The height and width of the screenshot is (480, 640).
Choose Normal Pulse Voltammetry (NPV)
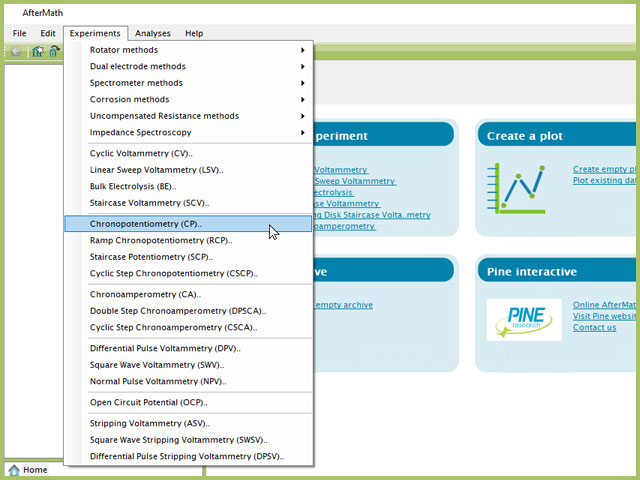[189, 382]
